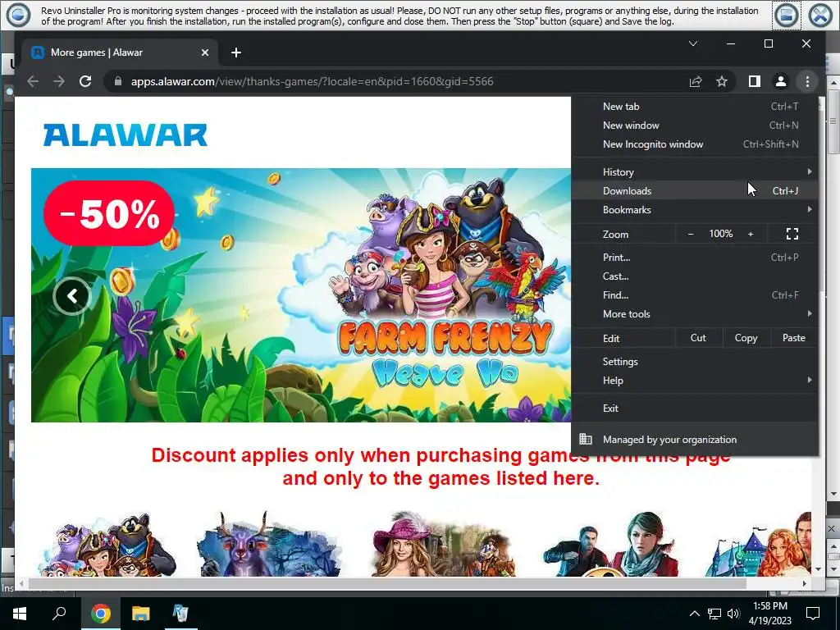Click the ALAWAR logo
This screenshot has height=630, width=840.
pos(125,135)
